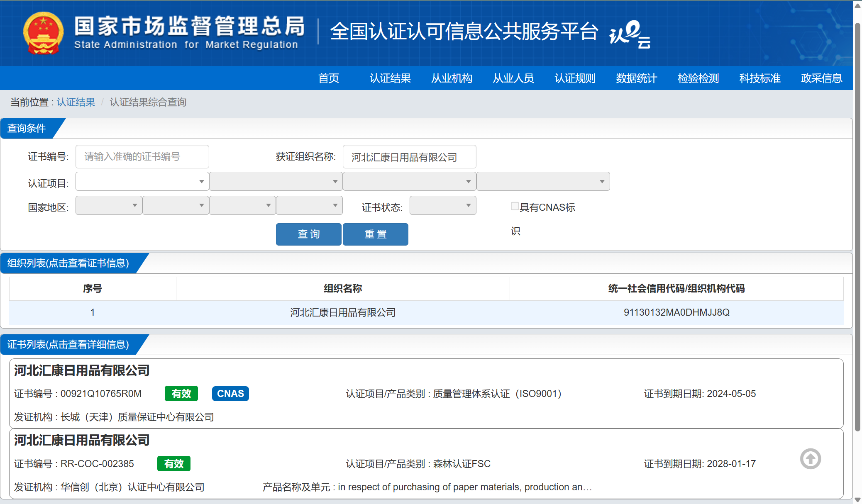Click issuer 长城（天津）质量保证中心有限公司
The width and height of the screenshot is (862, 504).
[x=137, y=417]
